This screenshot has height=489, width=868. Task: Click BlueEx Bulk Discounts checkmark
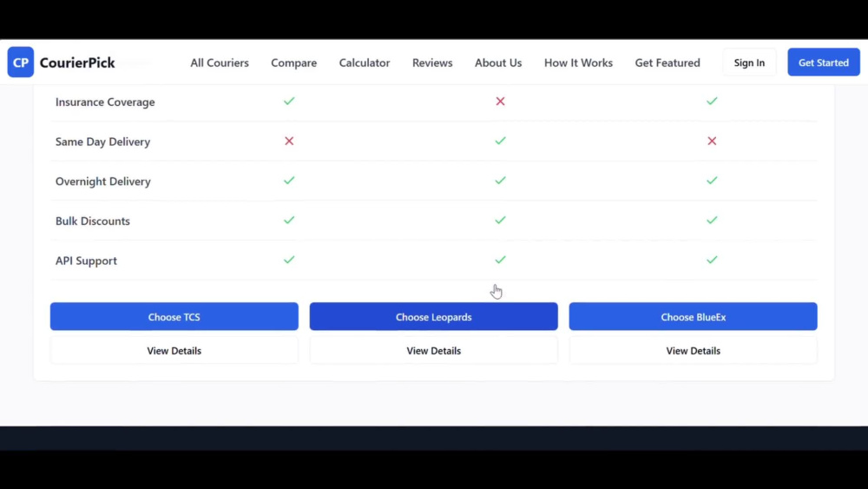point(712,221)
